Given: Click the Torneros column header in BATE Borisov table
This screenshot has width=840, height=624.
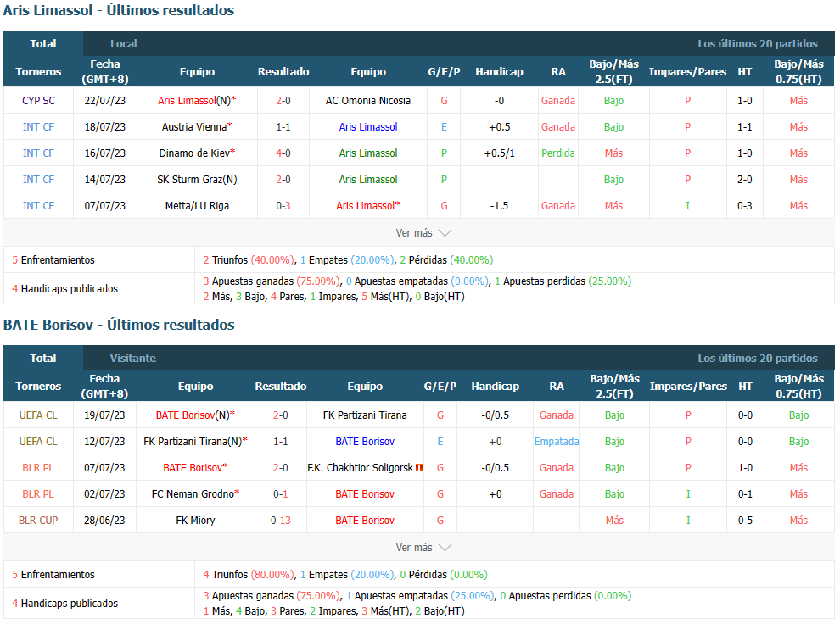Looking at the screenshot, I should [38, 387].
